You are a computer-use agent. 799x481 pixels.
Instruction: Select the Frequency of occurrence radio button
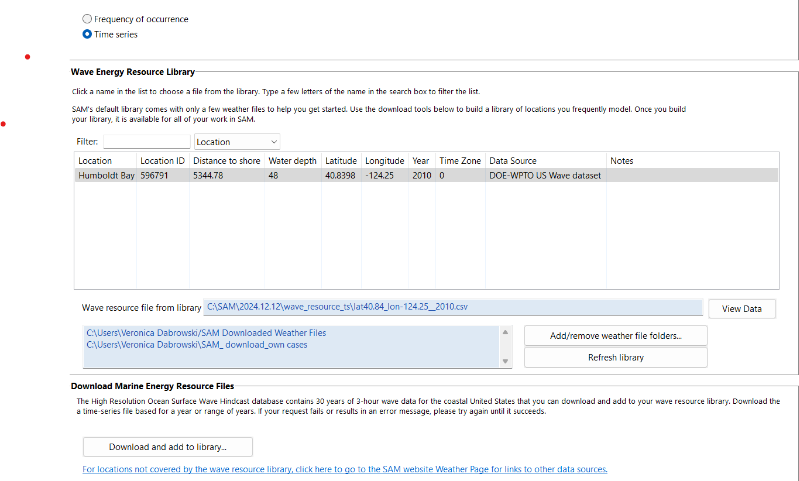pyautogui.click(x=87, y=19)
